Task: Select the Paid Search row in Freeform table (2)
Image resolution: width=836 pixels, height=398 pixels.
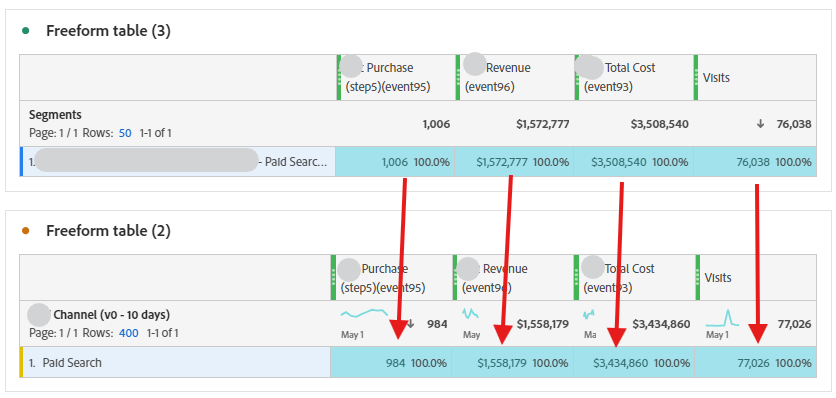Action: point(175,363)
